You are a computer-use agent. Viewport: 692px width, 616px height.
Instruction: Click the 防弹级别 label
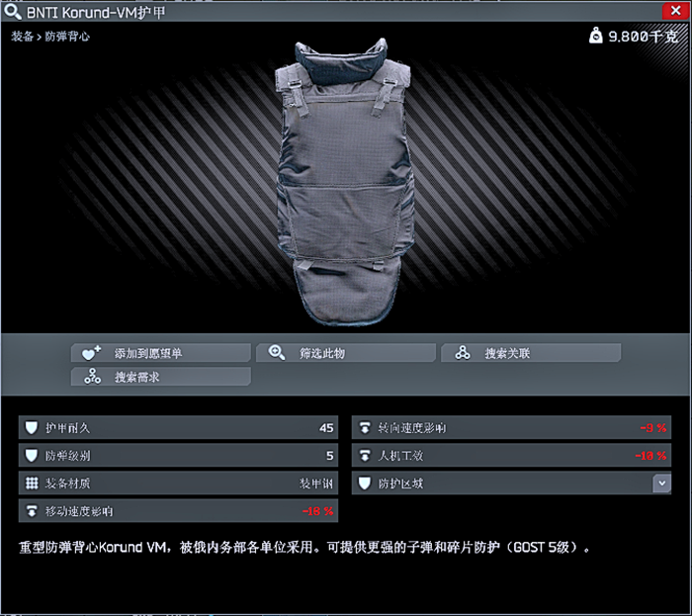(x=67, y=456)
